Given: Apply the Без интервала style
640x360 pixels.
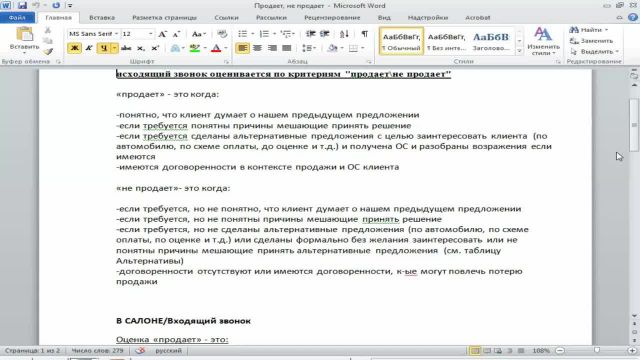Looking at the screenshot, I should click(446, 41).
